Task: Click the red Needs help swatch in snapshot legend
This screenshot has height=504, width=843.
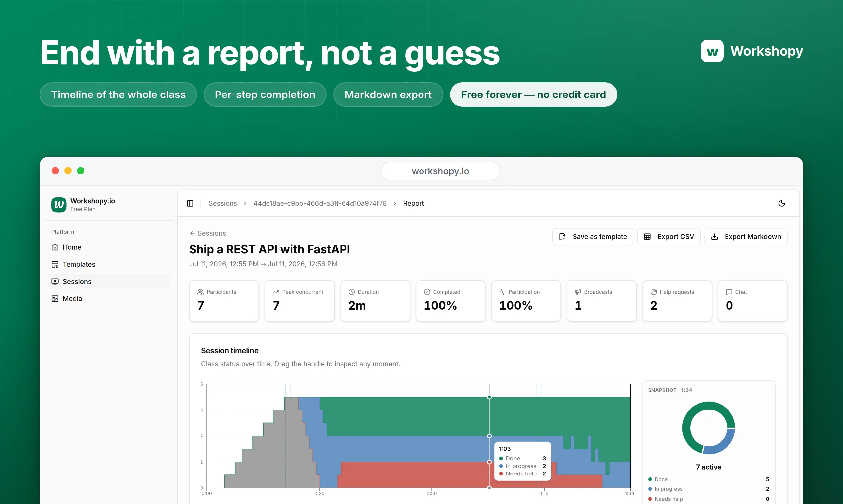Action: [650, 499]
